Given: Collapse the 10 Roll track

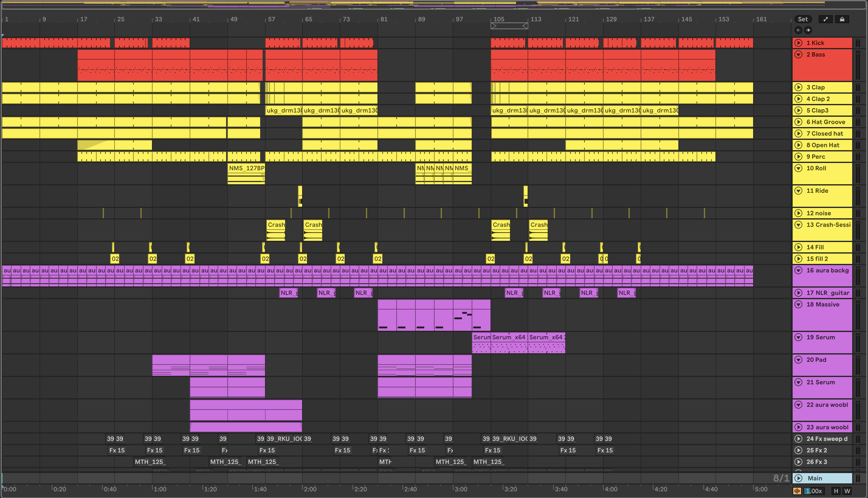Looking at the screenshot, I should (799, 168).
